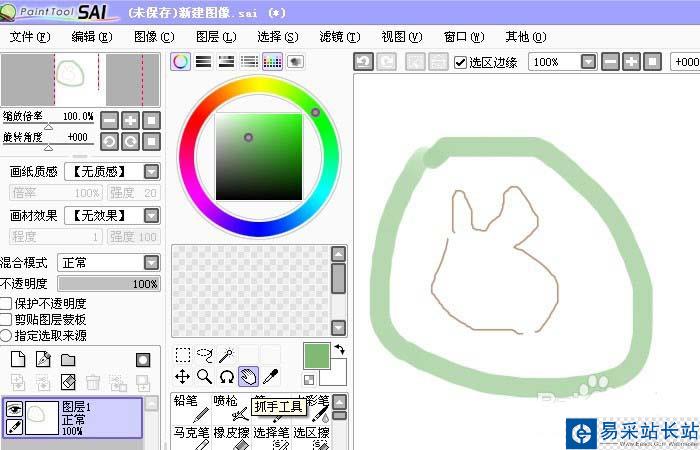Screen dimensions: 700x450
Task: Swap foreground and background colors
Action: click(340, 349)
